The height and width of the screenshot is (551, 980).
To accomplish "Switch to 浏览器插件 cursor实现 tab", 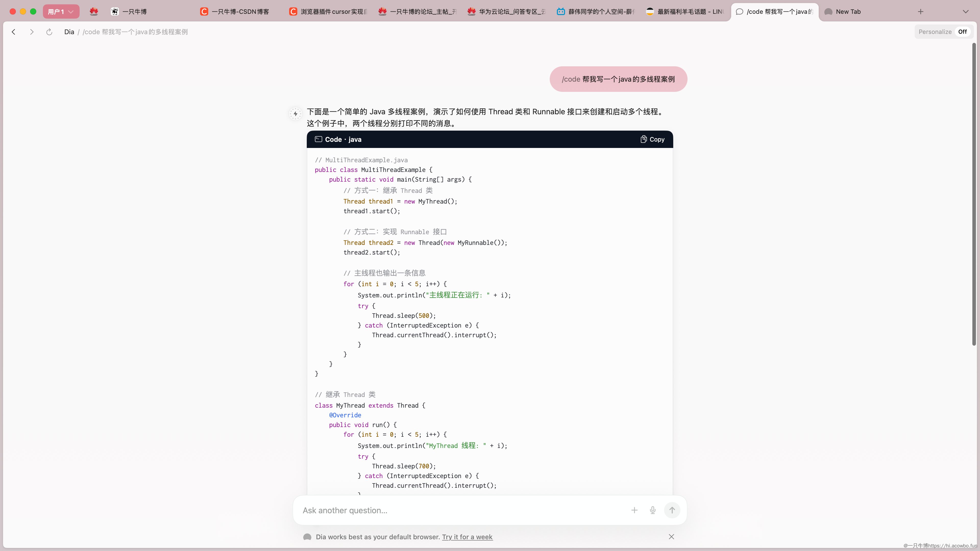I will click(x=329, y=11).
